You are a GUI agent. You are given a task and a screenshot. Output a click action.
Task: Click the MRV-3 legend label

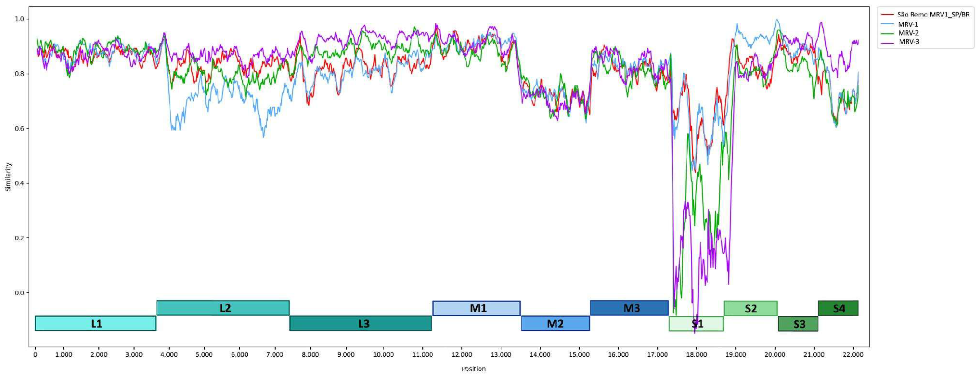pyautogui.click(x=909, y=42)
